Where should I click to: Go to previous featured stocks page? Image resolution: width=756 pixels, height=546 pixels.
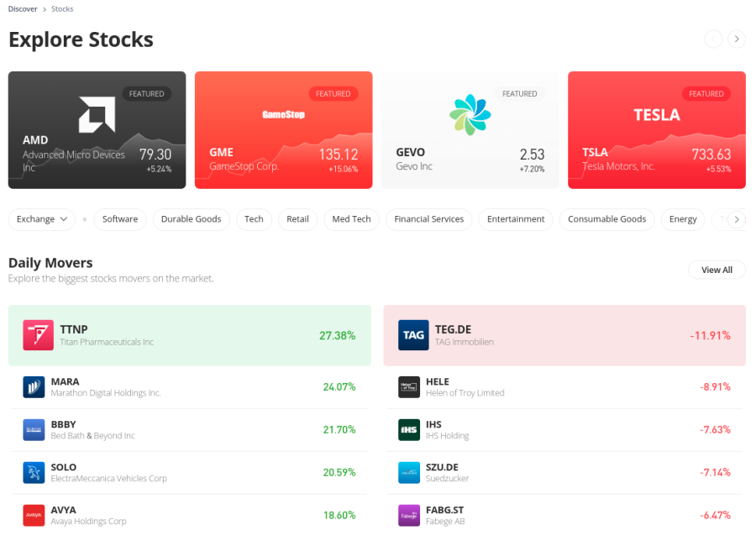[713, 39]
